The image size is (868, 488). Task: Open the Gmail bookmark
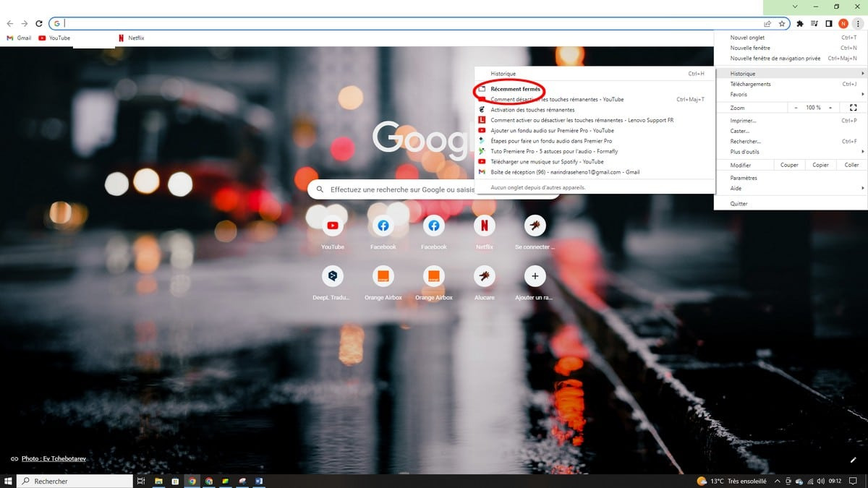coord(19,38)
